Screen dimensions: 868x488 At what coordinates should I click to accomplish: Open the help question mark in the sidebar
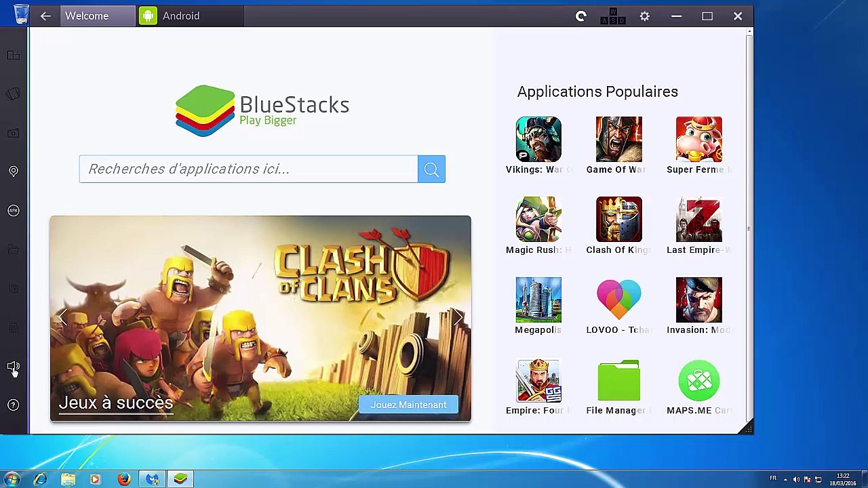click(14, 405)
